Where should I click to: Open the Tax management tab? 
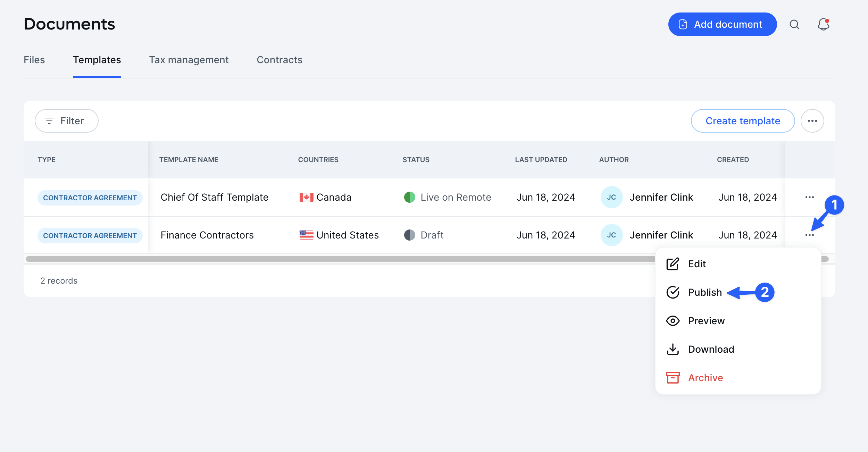189,60
